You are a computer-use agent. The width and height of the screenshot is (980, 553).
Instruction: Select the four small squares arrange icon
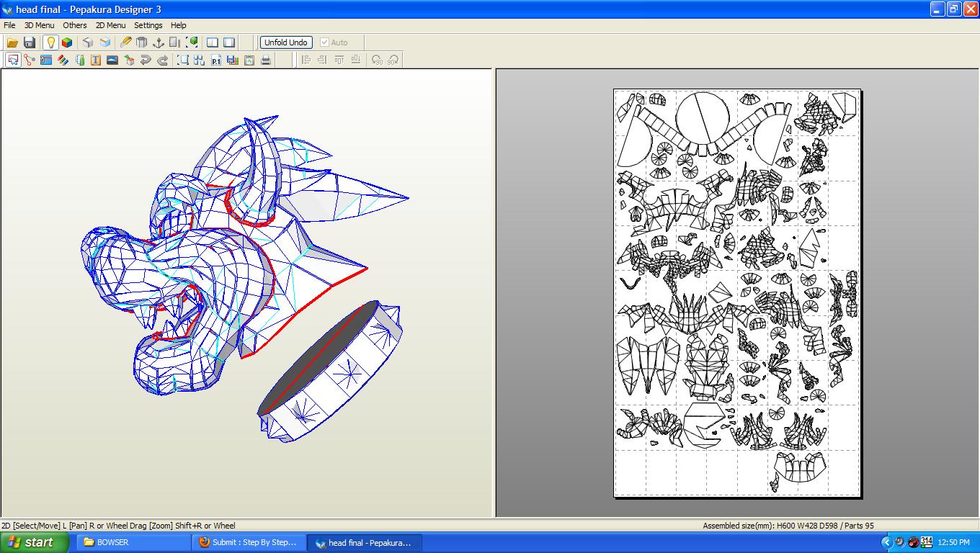tap(200, 60)
